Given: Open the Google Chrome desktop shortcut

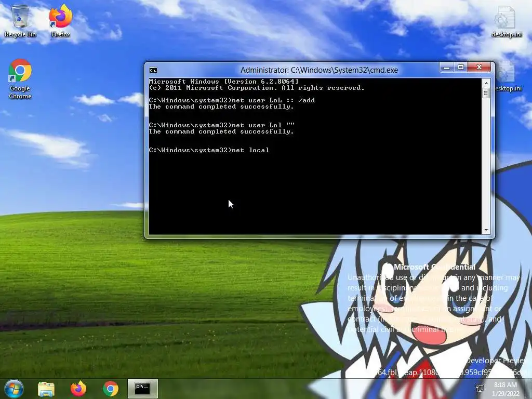Looking at the screenshot, I should [20, 79].
